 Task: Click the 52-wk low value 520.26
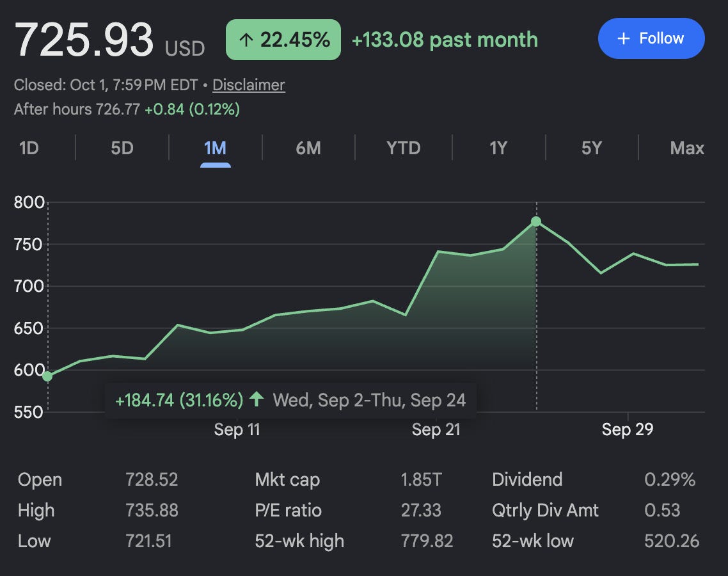[x=672, y=541]
